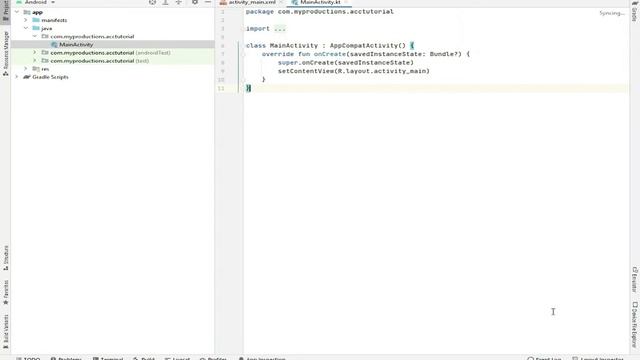
Task: Select the manifests folder icon
Action: click(x=36, y=20)
